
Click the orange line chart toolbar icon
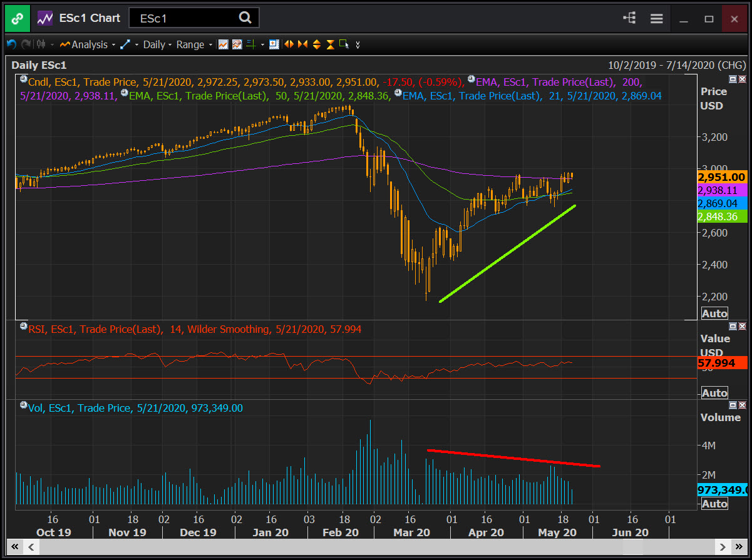click(223, 44)
